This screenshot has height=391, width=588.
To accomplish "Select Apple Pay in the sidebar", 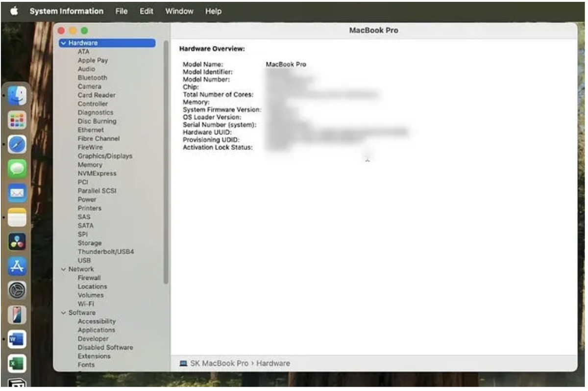I will click(93, 60).
